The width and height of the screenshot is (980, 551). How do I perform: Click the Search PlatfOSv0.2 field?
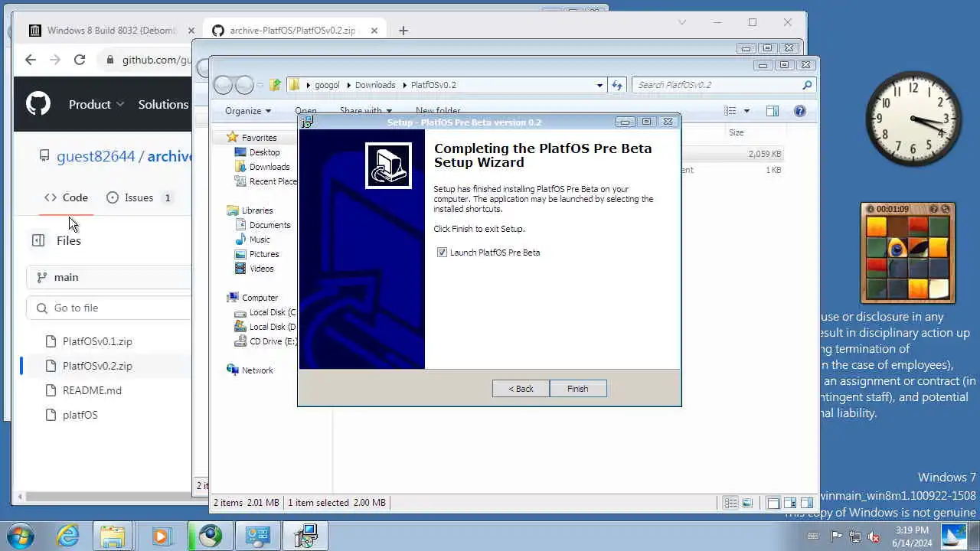click(724, 85)
